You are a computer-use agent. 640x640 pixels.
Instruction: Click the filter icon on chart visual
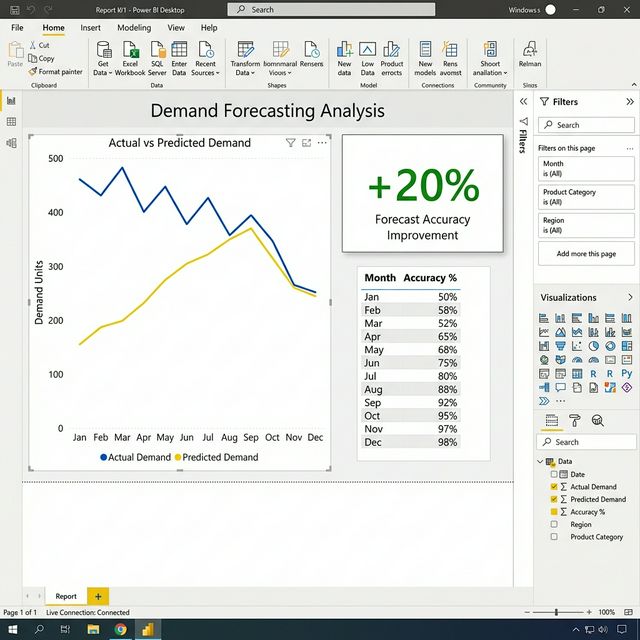coord(291,143)
